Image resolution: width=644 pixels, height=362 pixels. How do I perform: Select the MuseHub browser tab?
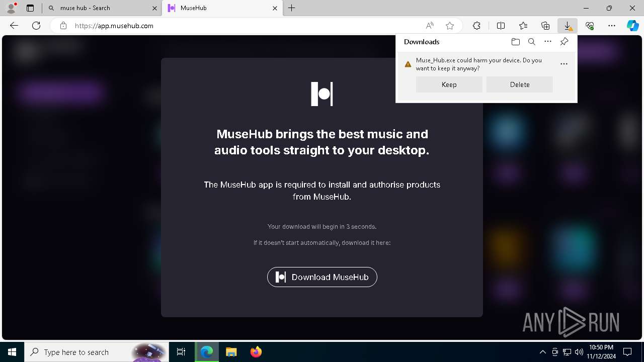pos(223,8)
